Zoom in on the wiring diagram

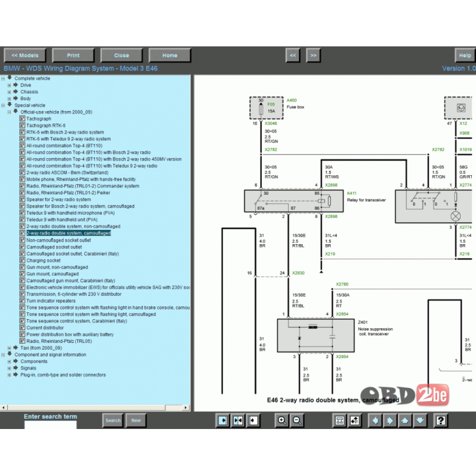(282, 420)
